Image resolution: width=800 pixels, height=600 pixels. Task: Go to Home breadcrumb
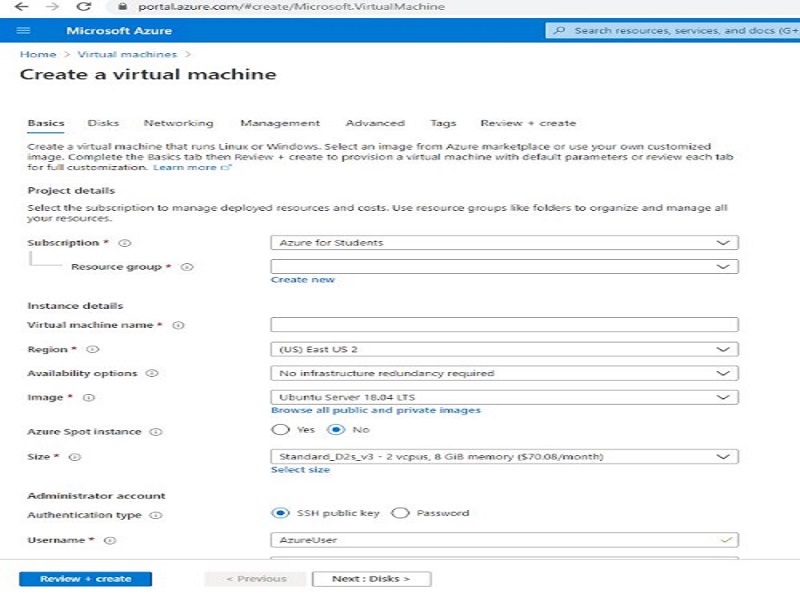pyautogui.click(x=38, y=54)
